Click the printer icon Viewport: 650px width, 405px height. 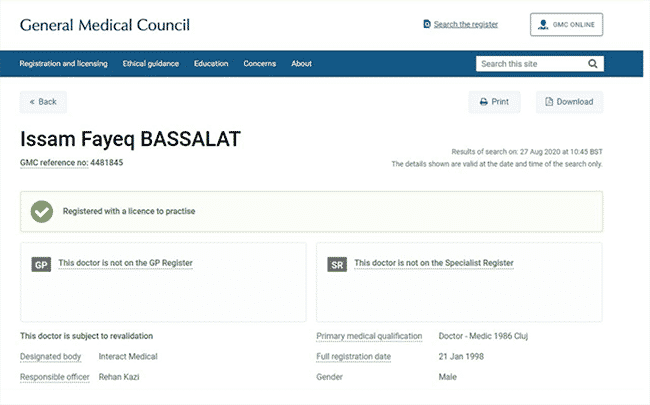click(x=483, y=102)
